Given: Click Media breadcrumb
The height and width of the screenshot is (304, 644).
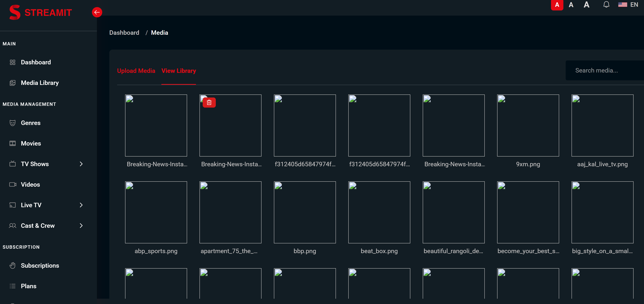Looking at the screenshot, I should [159, 33].
